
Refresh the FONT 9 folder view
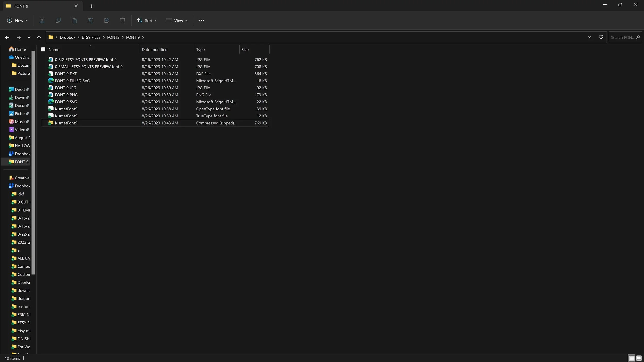[601, 37]
